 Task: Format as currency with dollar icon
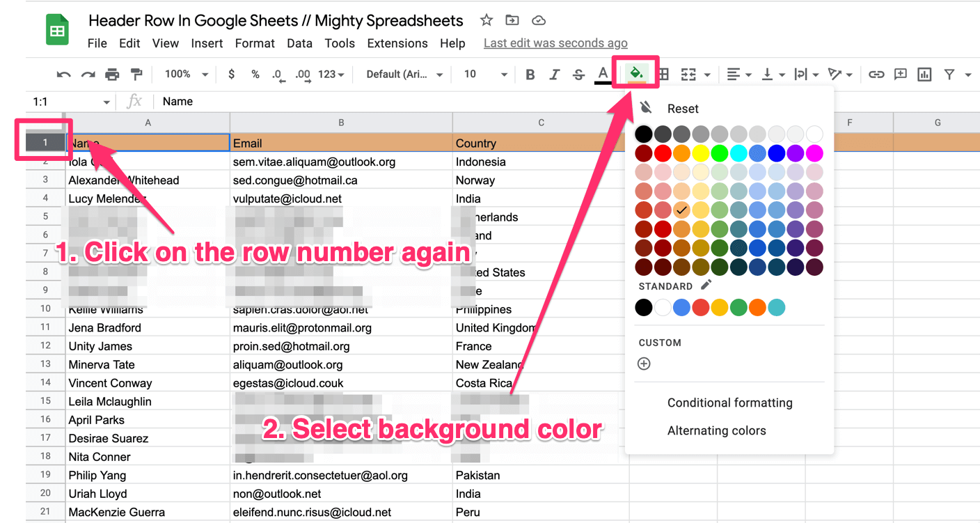coord(231,75)
